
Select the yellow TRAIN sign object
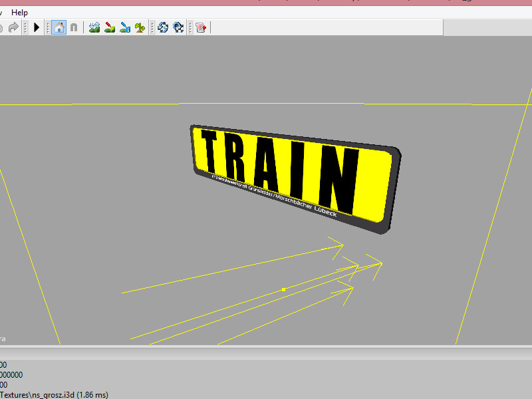pyautogui.click(x=286, y=173)
